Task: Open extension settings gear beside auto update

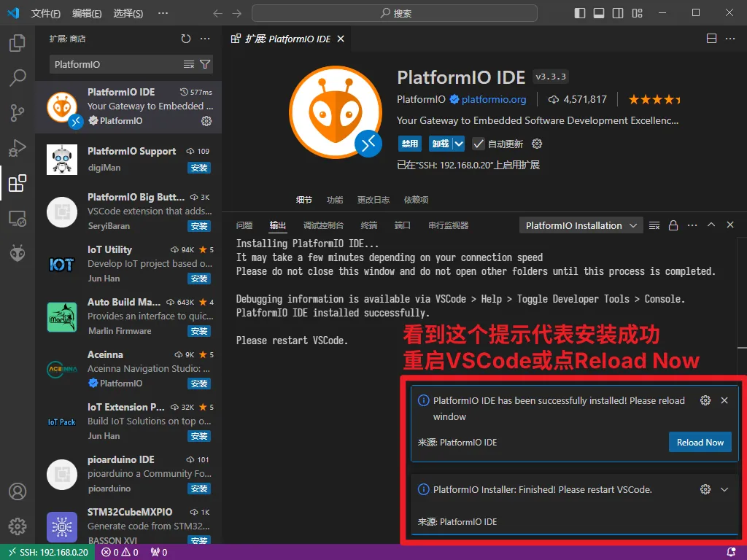Action: (537, 144)
